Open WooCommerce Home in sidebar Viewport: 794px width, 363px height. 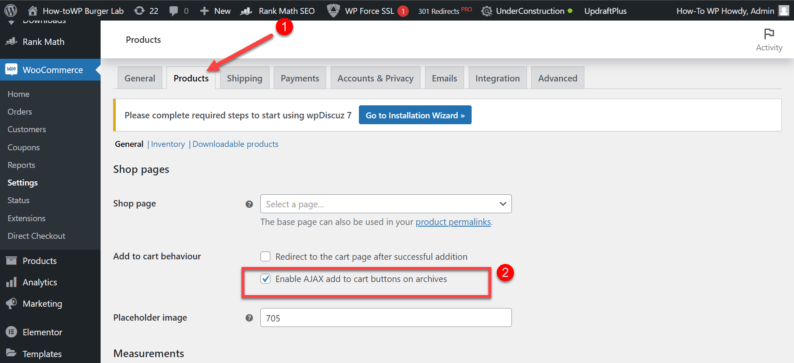tap(19, 94)
